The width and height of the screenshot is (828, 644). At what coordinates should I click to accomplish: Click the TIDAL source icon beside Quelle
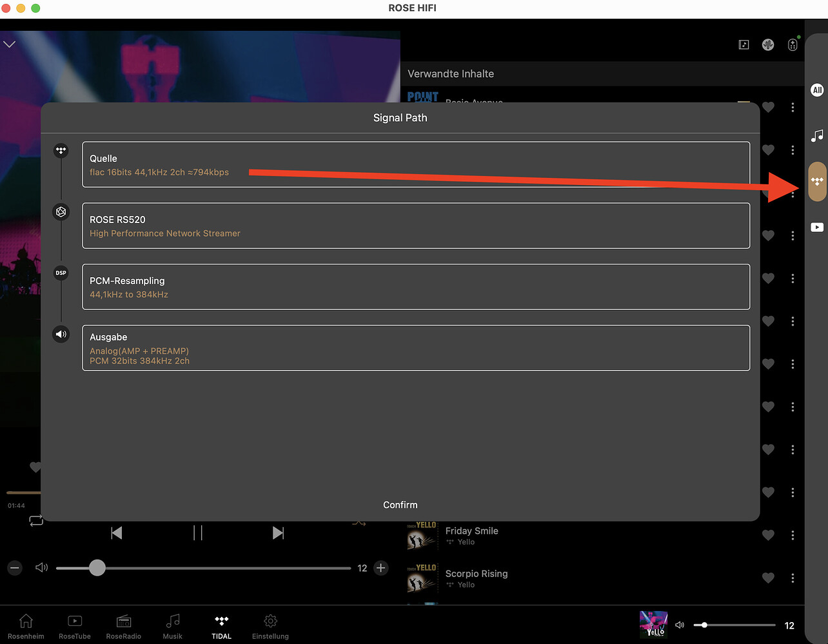tap(61, 151)
